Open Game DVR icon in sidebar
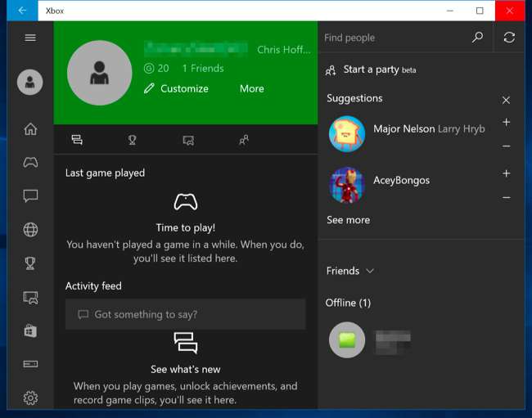Viewport: 532px width, 418px height. tap(30, 297)
